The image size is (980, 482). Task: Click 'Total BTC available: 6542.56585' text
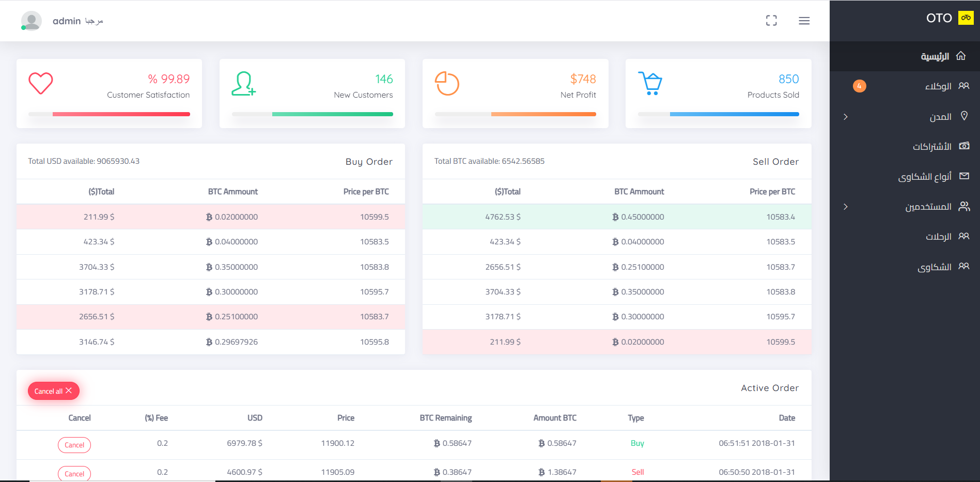coord(489,161)
